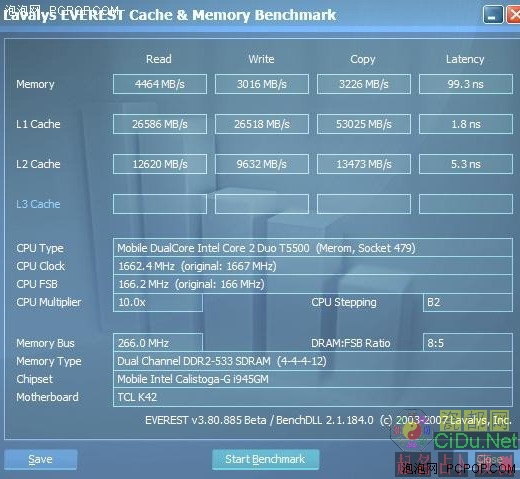
Task: Select Memory Copy value 3226 MB/s
Action: 364,84
